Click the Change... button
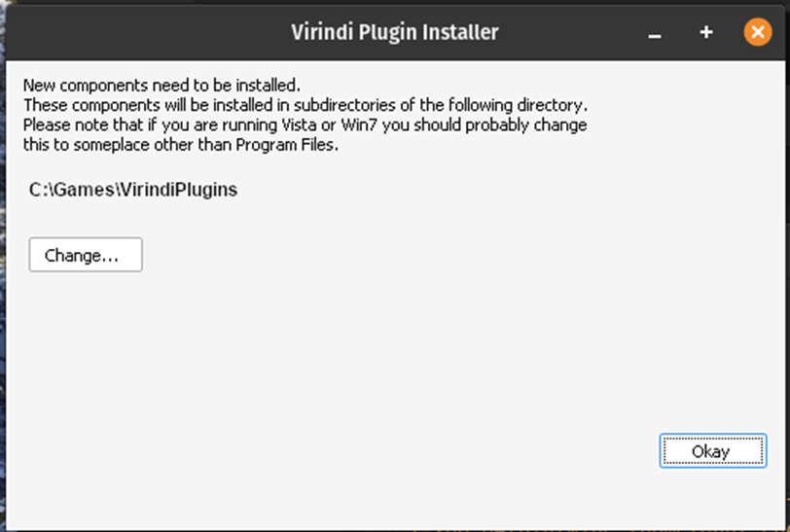The width and height of the screenshot is (790, 532). pos(86,255)
